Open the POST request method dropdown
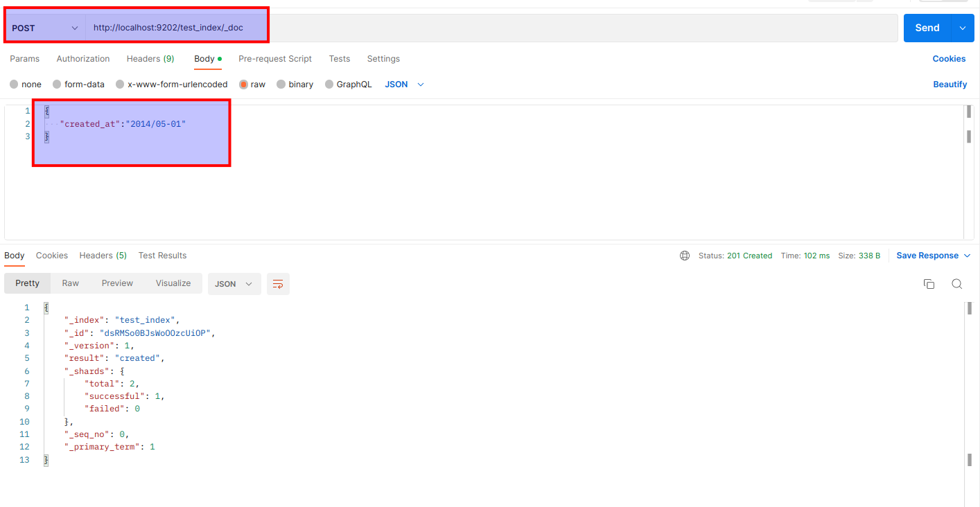980x507 pixels. (x=44, y=28)
